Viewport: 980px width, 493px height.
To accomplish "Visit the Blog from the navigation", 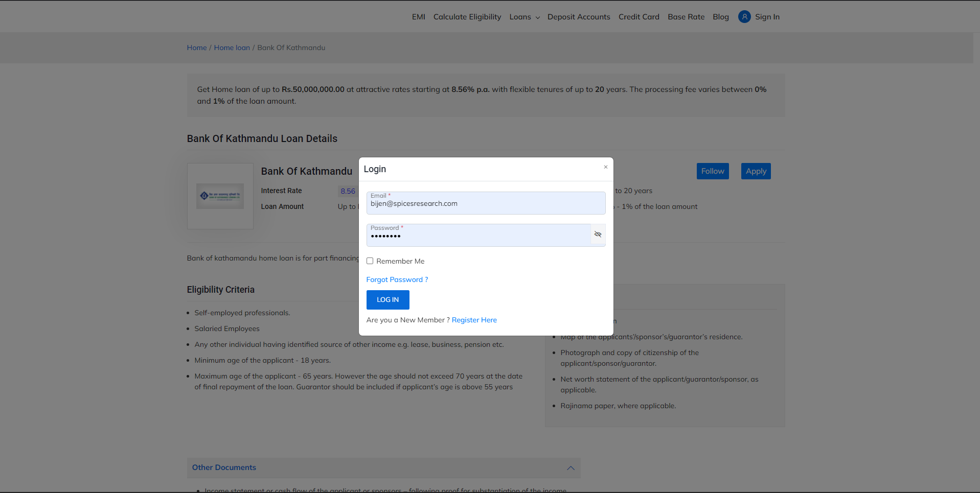I will point(721,17).
